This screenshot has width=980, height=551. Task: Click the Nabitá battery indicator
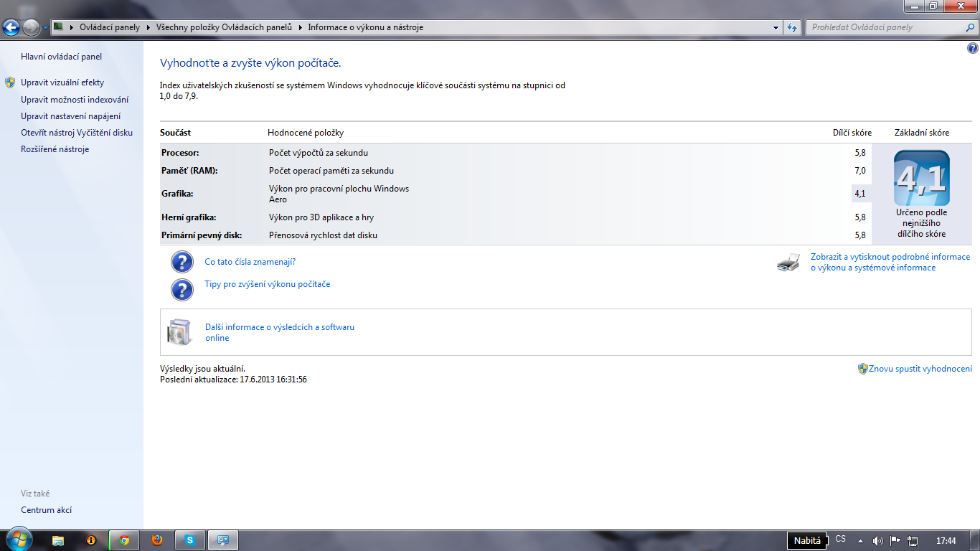(x=807, y=540)
